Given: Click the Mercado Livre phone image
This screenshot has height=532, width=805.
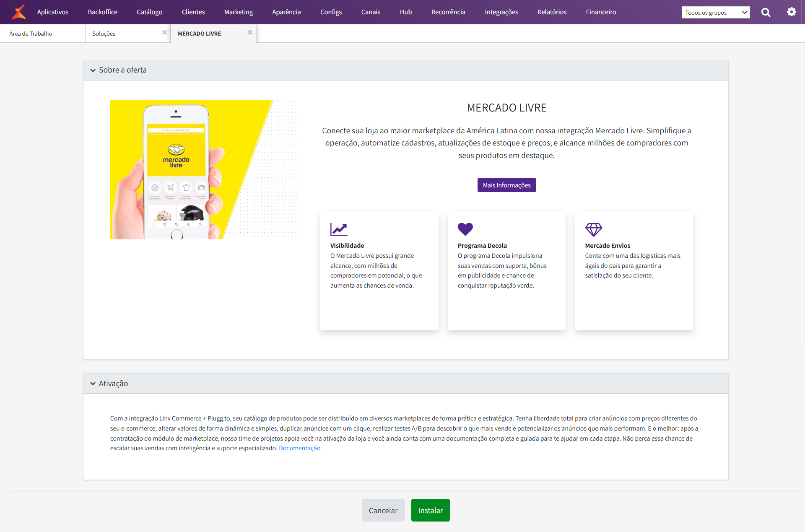Looking at the screenshot, I should pyautogui.click(x=203, y=170).
